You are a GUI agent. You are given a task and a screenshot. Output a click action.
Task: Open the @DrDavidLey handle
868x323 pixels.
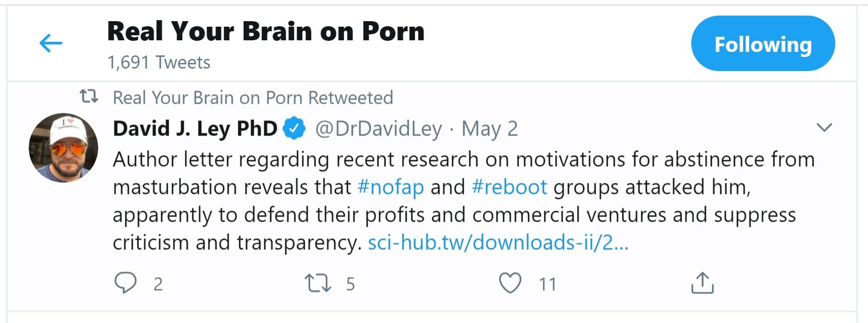click(378, 129)
